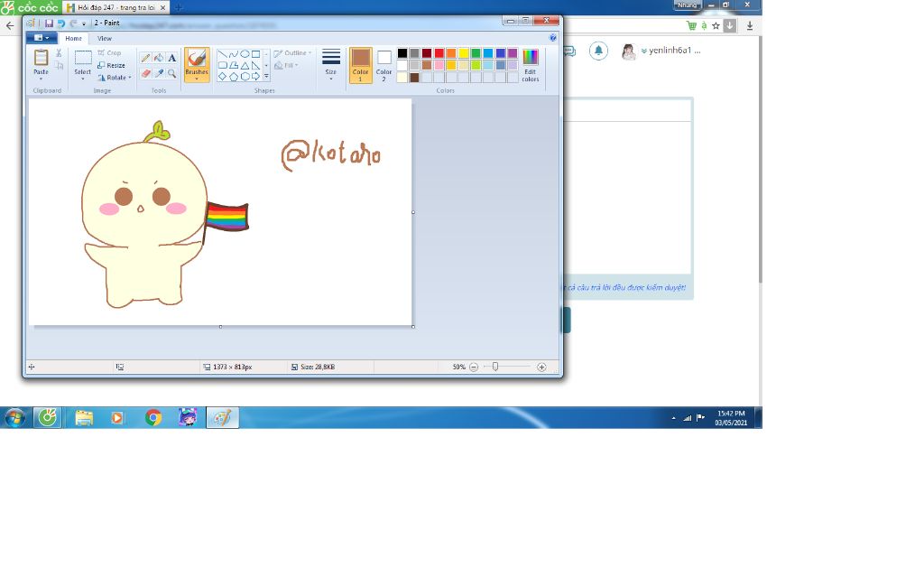Pick the pink color swatch

[x=439, y=65]
